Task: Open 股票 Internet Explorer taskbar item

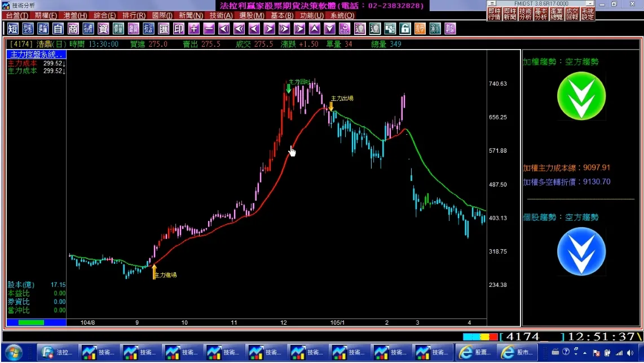Action: [475, 352]
